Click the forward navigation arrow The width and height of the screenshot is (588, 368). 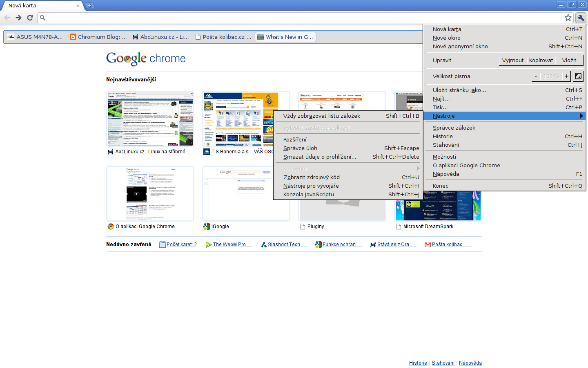point(18,18)
